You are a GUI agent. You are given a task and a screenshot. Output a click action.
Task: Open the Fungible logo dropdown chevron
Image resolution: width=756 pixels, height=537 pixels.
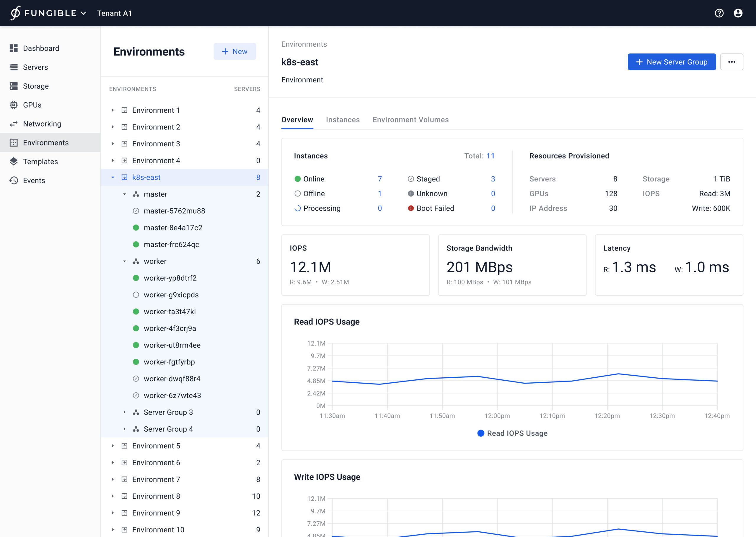click(x=84, y=13)
